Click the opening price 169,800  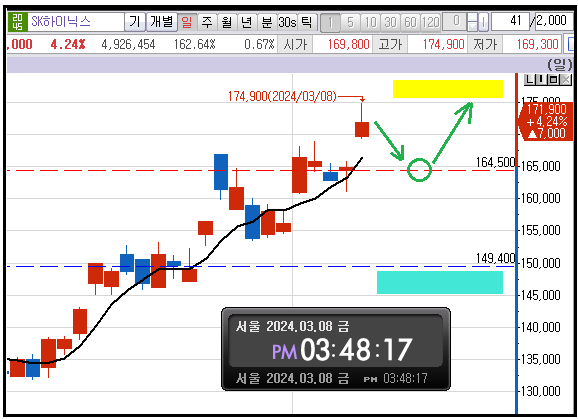click(x=348, y=45)
